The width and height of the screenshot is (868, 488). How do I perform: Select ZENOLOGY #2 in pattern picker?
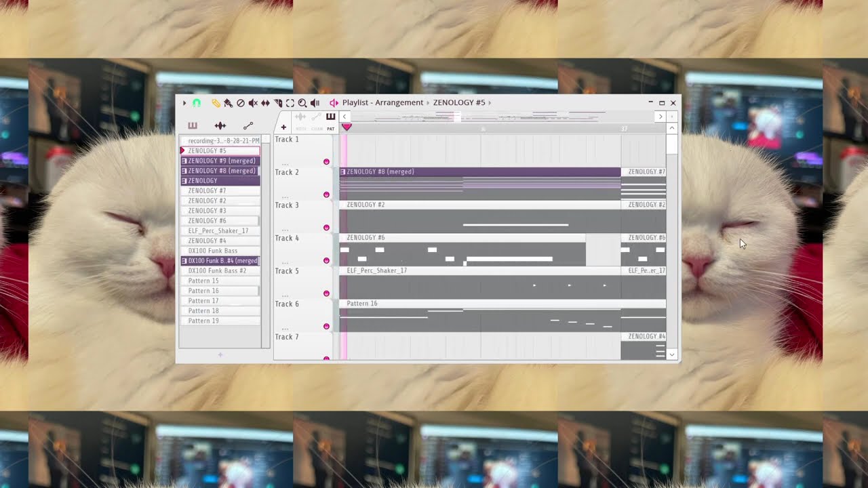coord(220,201)
